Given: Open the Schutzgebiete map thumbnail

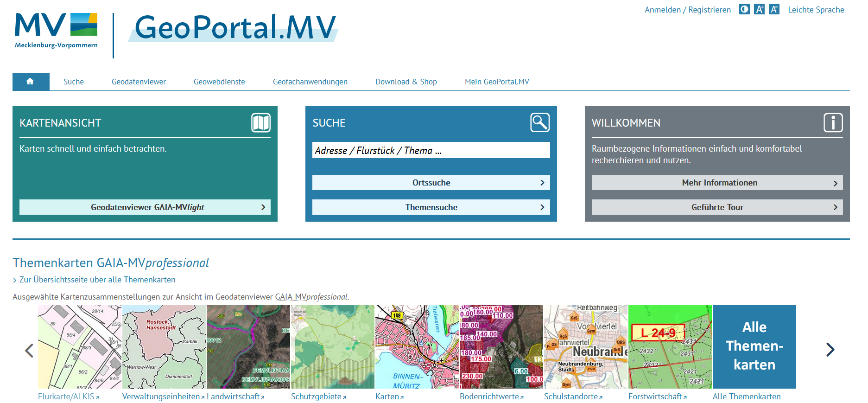Looking at the screenshot, I should tap(333, 347).
